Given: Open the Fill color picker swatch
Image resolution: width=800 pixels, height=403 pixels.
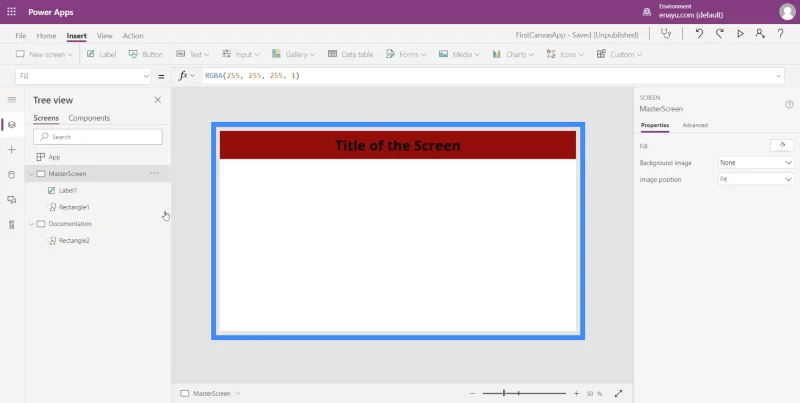Looking at the screenshot, I should tap(782, 146).
